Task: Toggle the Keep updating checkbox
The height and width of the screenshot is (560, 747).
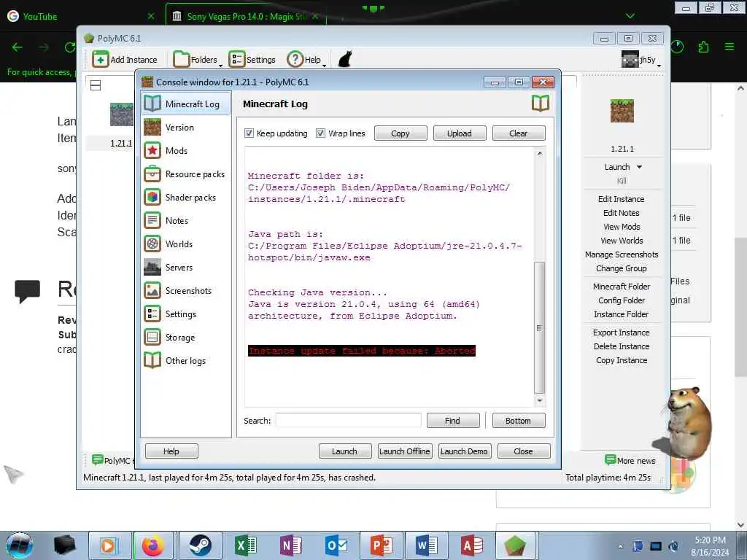Action: tap(249, 133)
